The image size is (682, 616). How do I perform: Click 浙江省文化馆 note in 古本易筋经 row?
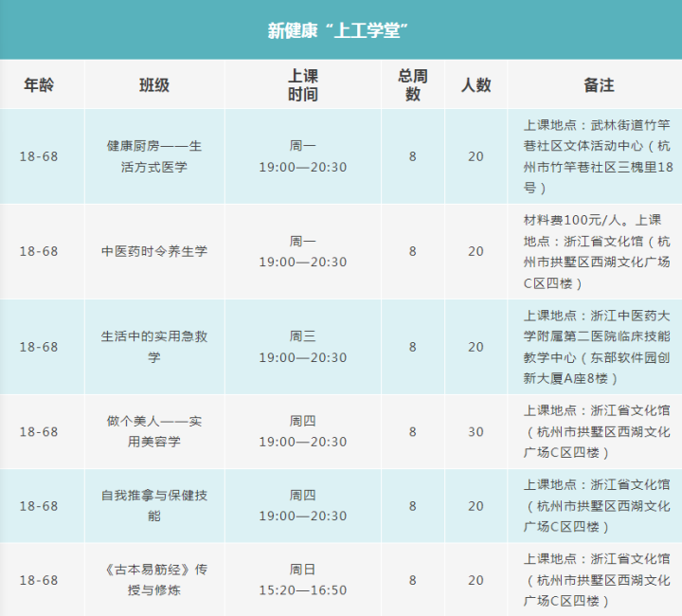[597, 579]
